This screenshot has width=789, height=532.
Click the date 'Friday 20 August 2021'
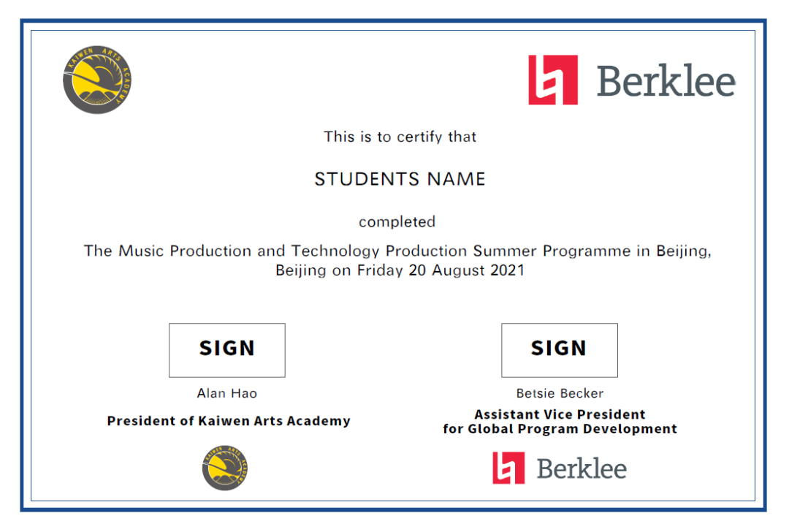[441, 270]
